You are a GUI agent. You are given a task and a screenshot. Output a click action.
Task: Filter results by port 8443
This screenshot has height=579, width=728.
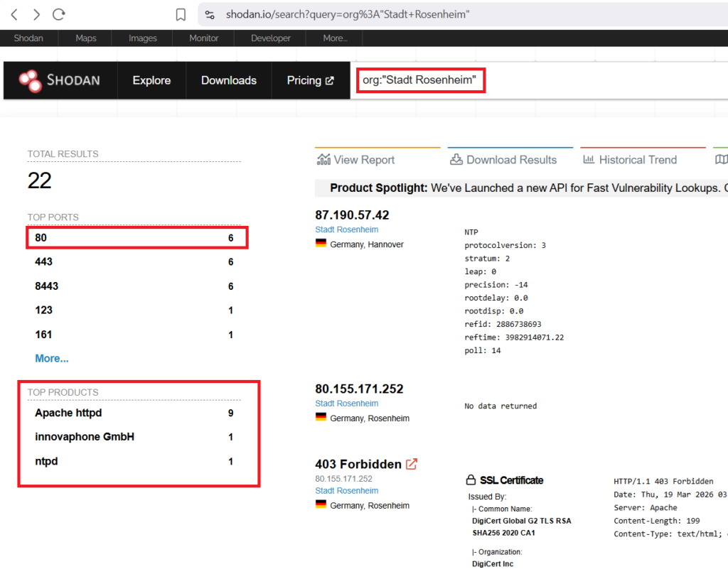click(47, 286)
